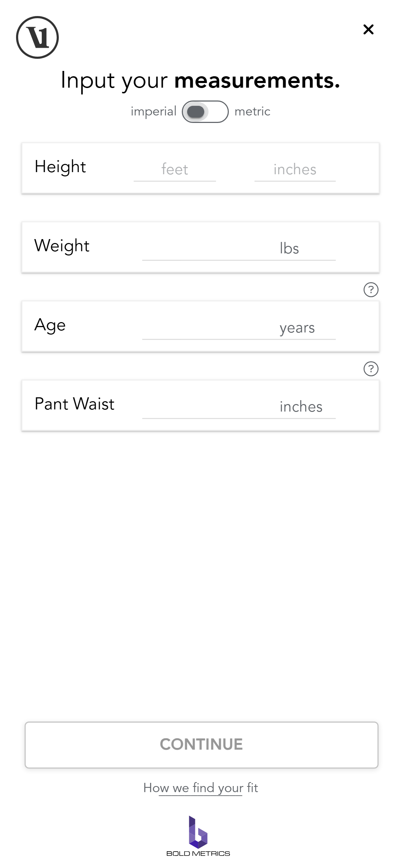
Task: Click the BOLD METRICS text below the logo
Action: (198, 853)
